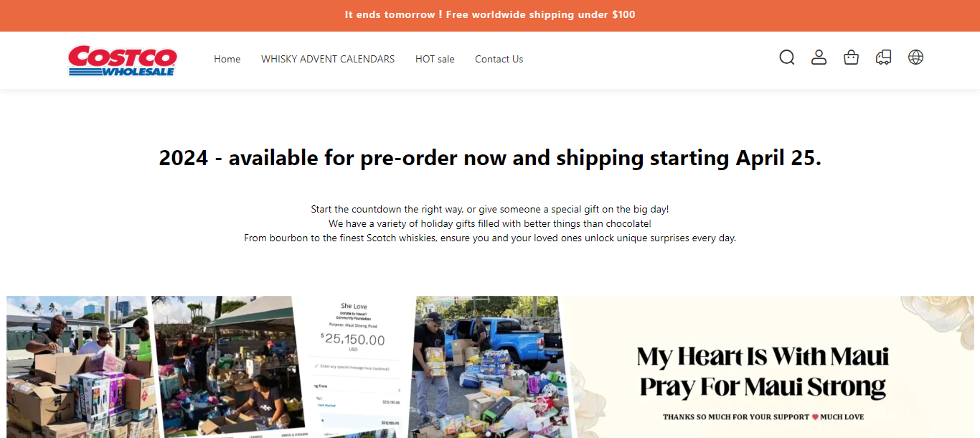Go to the Home menu item
The height and width of the screenshot is (438, 980).
coord(227,59)
